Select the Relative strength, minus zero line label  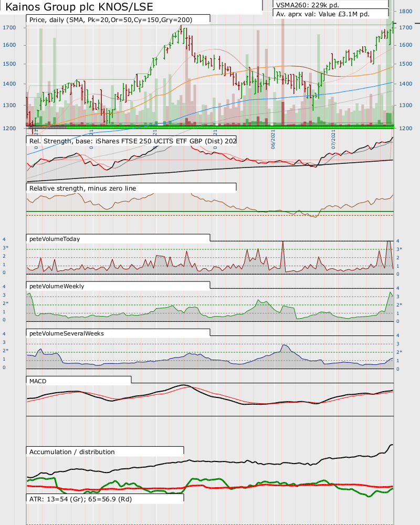tap(83, 188)
